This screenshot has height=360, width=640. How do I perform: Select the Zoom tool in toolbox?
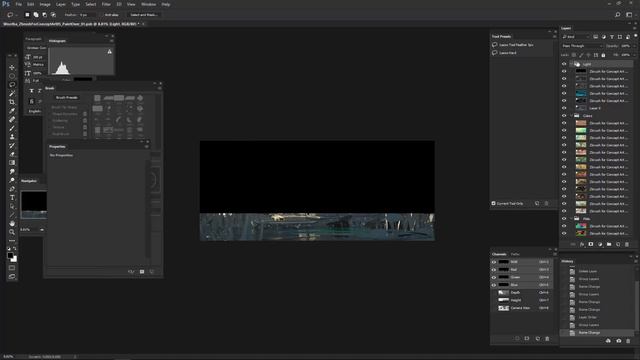12,232
